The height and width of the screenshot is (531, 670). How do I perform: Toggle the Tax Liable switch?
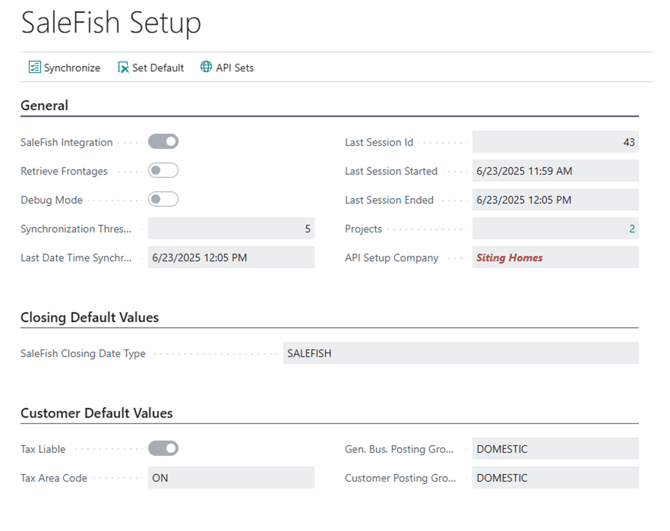pos(163,449)
